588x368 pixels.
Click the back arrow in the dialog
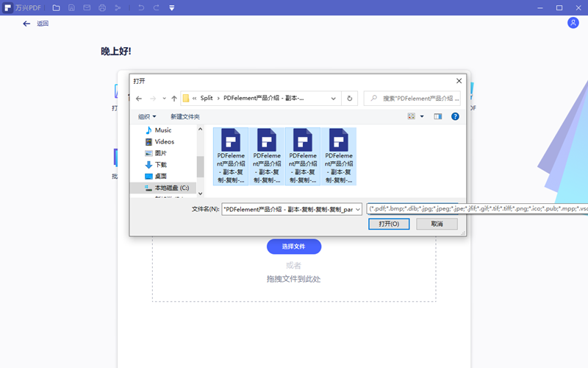(x=139, y=98)
